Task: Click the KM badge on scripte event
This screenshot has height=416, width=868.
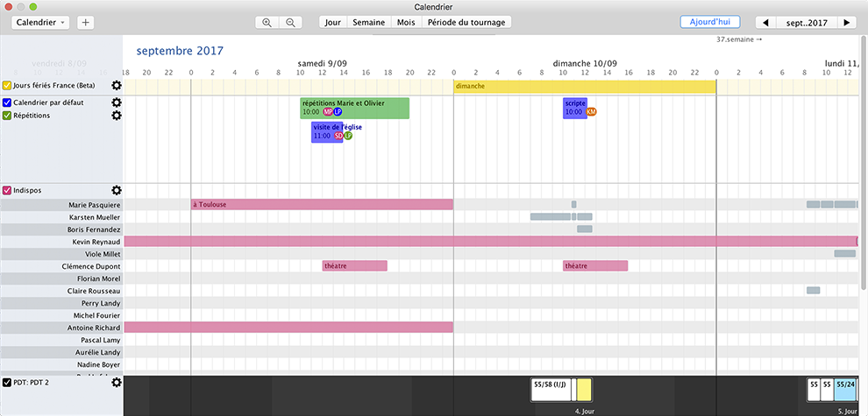Action: pyautogui.click(x=591, y=112)
